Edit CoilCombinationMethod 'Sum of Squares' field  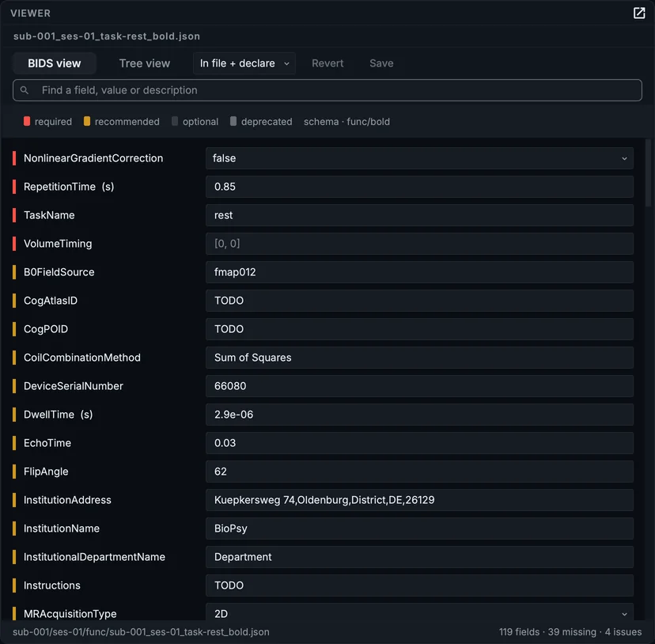click(x=419, y=358)
